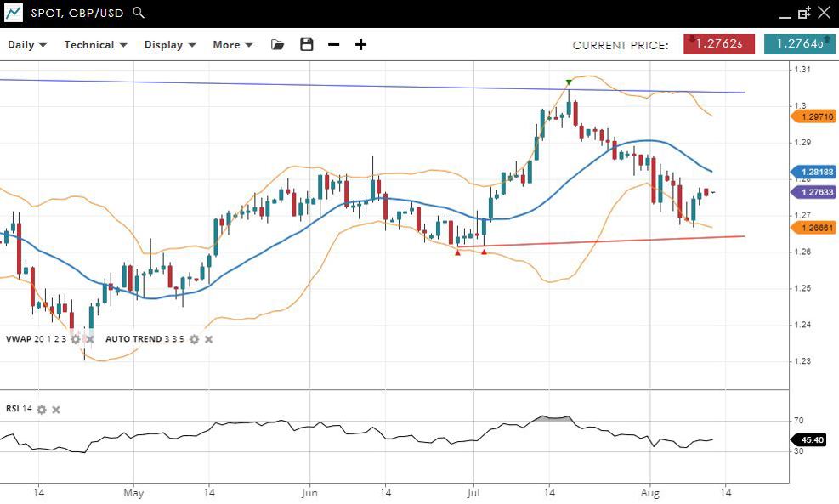Expand the Daily timeframe dropdown
This screenshot has width=839, height=504.
(x=27, y=45)
